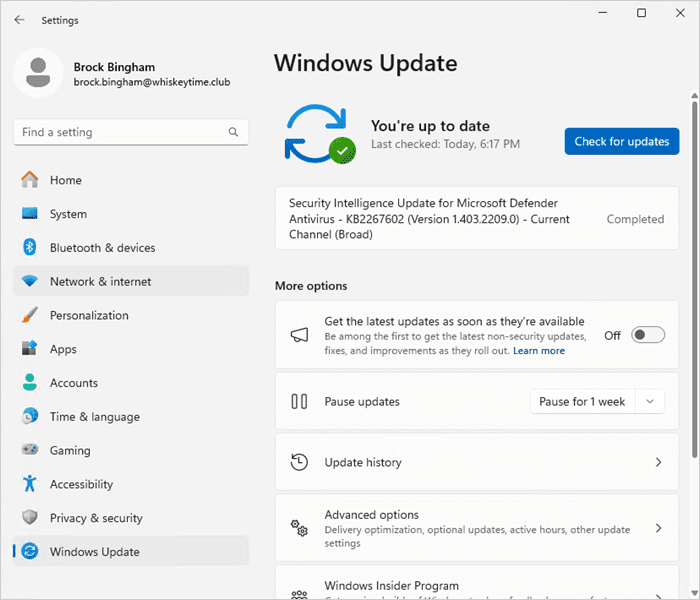Maximize the Settings window

[x=641, y=13]
